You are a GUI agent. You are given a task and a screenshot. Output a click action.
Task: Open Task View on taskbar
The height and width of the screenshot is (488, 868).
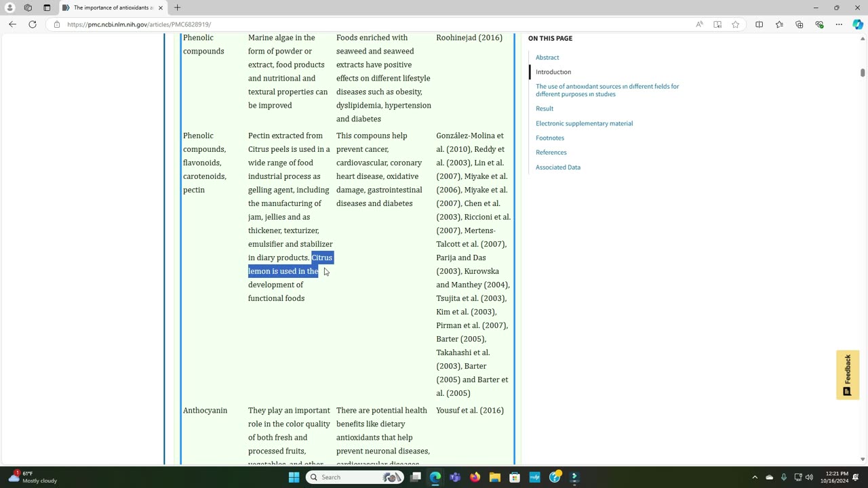[x=416, y=477]
